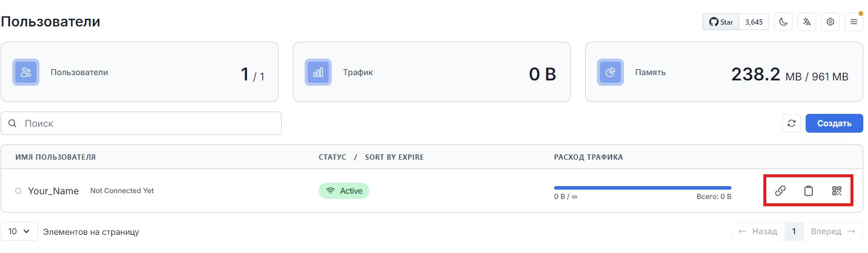
Task: Expand items per page dropdown
Action: coord(19,231)
